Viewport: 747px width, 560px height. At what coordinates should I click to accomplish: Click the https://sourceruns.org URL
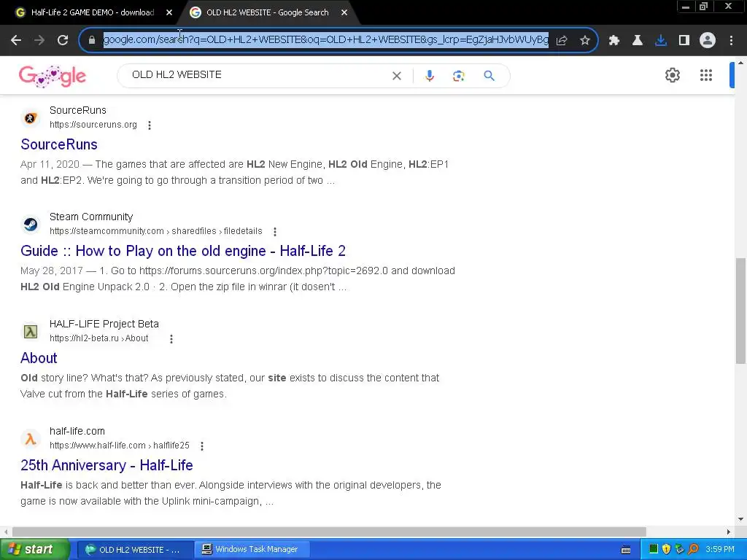(x=93, y=125)
